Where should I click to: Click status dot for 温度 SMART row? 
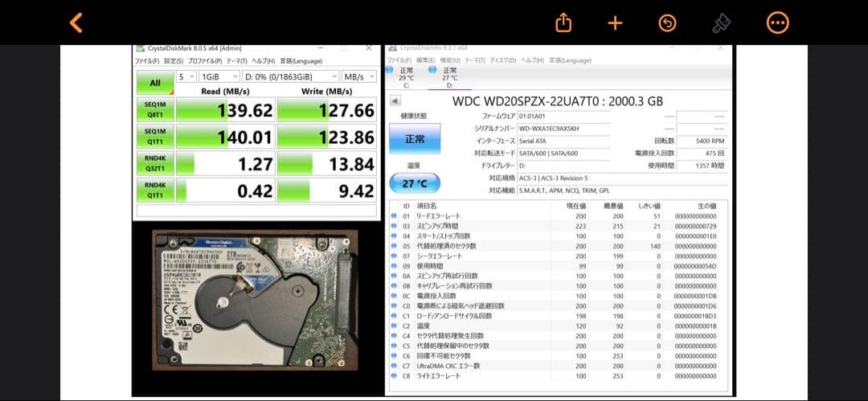[x=394, y=326]
